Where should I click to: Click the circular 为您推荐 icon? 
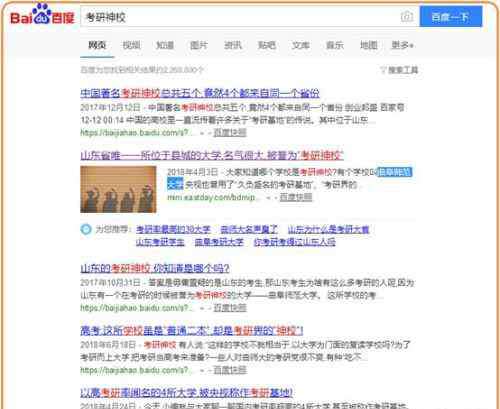[x=86, y=229]
